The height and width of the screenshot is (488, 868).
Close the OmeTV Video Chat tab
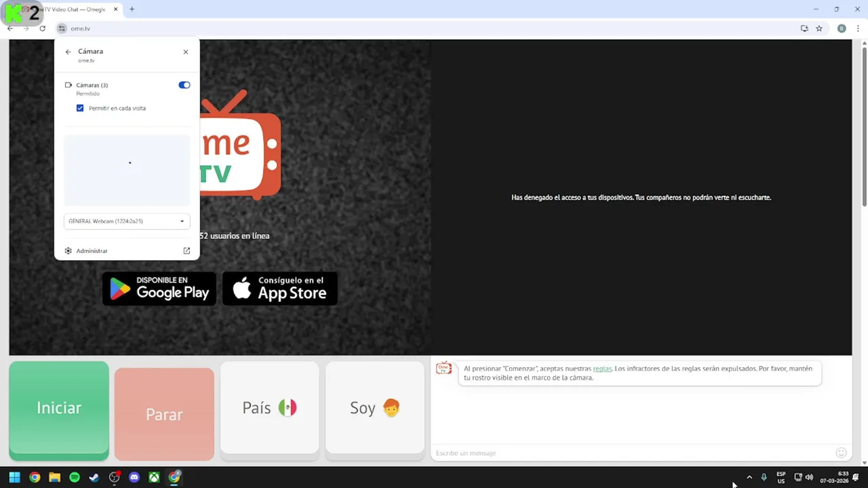(115, 9)
